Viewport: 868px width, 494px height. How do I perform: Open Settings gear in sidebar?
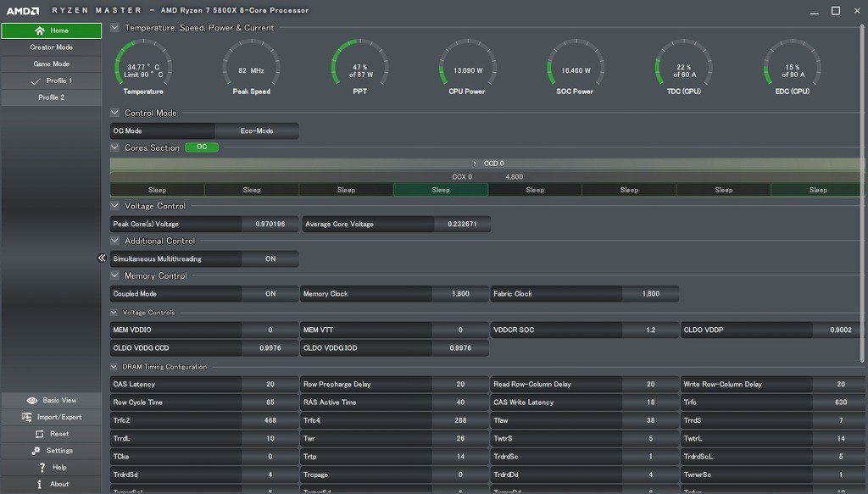pyautogui.click(x=36, y=451)
